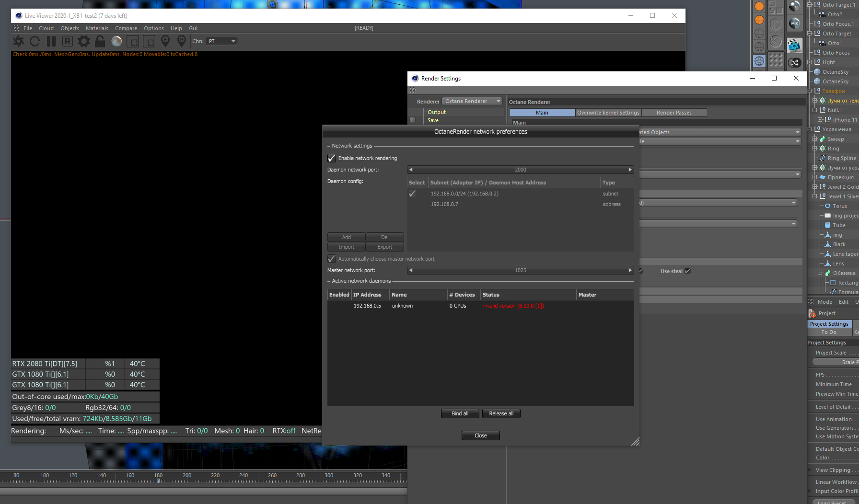Click the Tube object icon
The height and width of the screenshot is (504, 859).
(828, 225)
